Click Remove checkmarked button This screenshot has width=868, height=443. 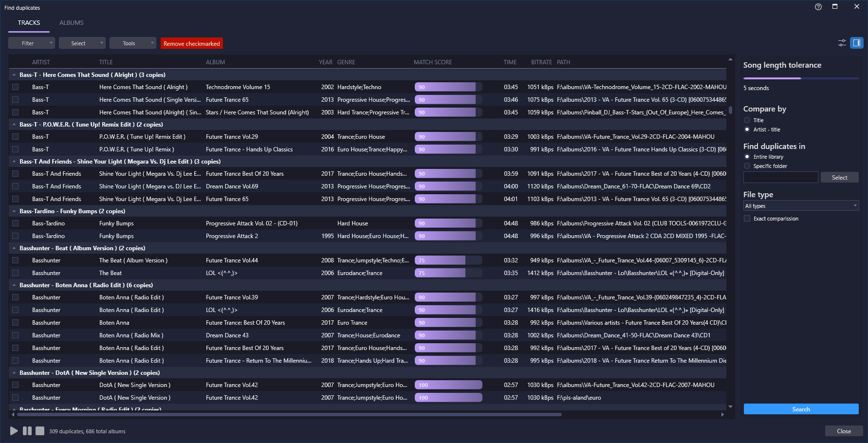pyautogui.click(x=192, y=43)
